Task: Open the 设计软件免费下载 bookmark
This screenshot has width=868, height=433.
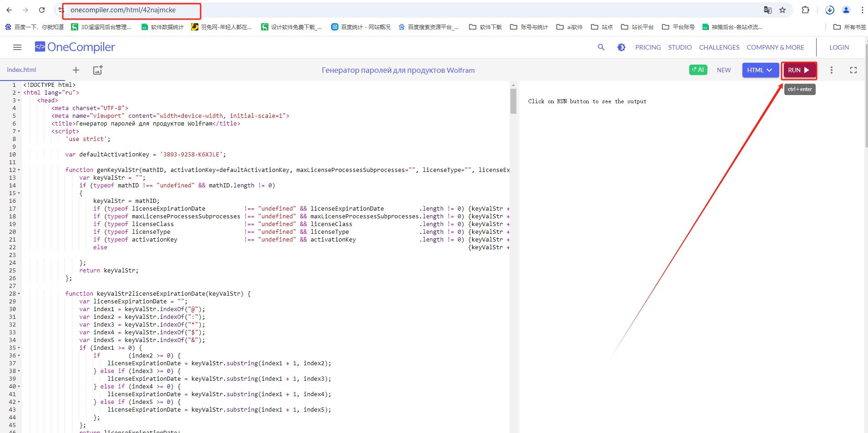Action: [x=291, y=27]
